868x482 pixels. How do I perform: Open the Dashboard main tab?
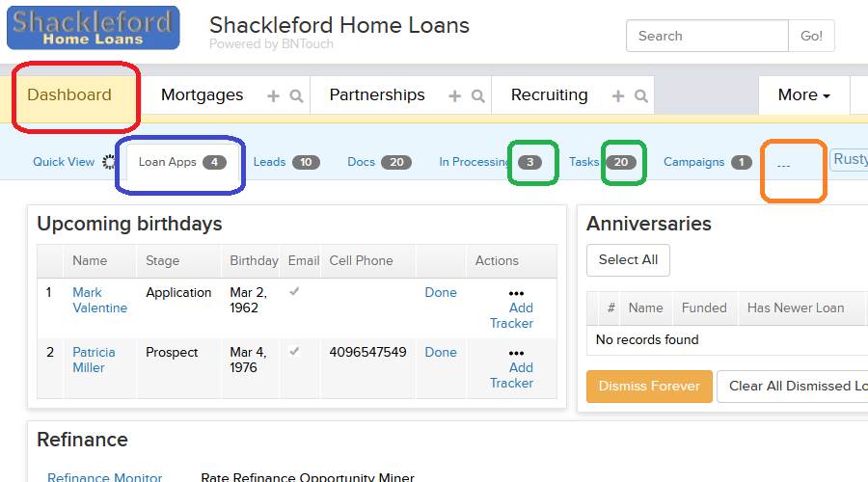(69, 95)
